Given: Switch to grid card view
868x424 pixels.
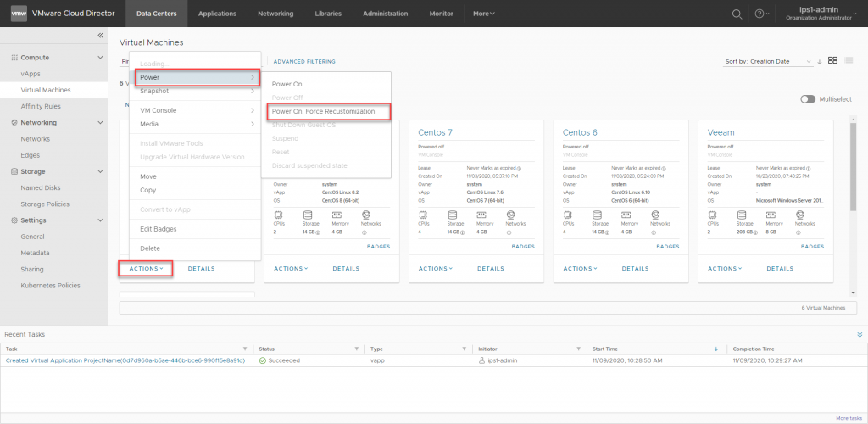Looking at the screenshot, I should (833, 60).
